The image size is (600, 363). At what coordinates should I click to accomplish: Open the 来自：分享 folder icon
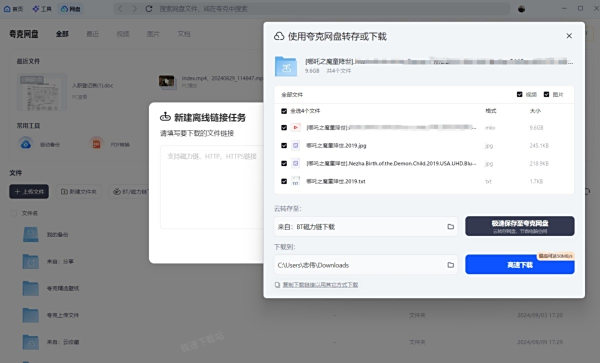pos(31,261)
